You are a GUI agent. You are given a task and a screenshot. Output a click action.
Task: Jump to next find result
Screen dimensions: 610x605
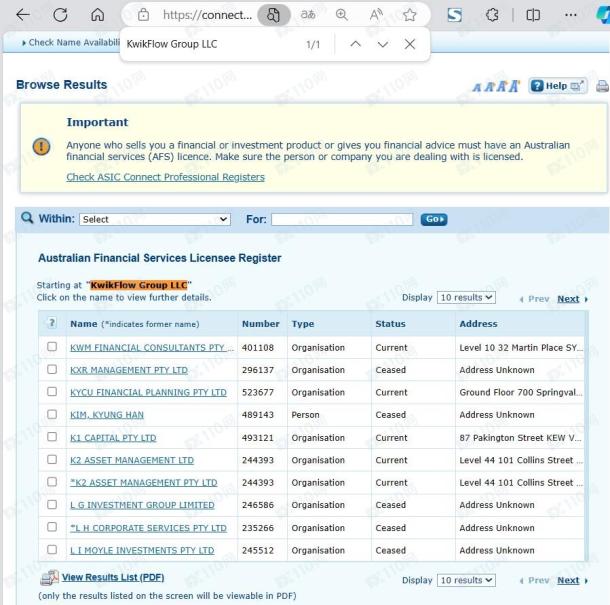point(383,44)
